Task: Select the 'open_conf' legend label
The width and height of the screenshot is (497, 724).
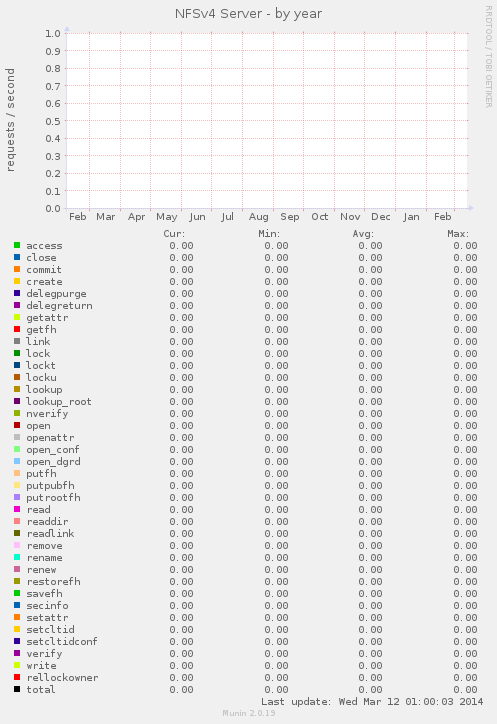Action: pyautogui.click(x=53, y=450)
